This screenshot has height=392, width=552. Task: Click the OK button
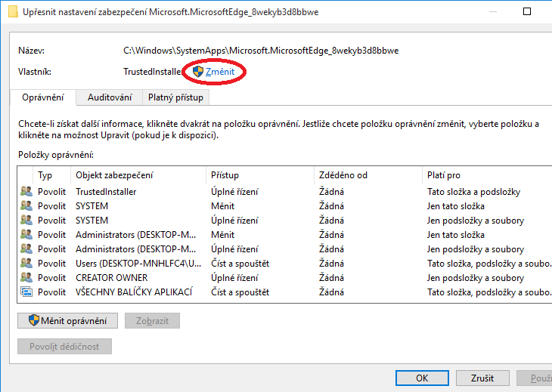422,378
